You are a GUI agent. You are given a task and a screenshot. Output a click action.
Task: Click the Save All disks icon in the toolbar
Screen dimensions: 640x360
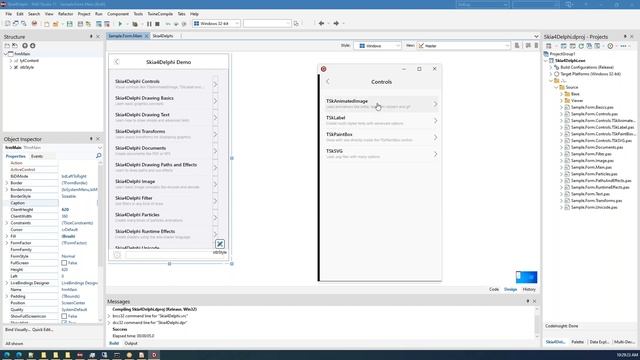point(80,24)
